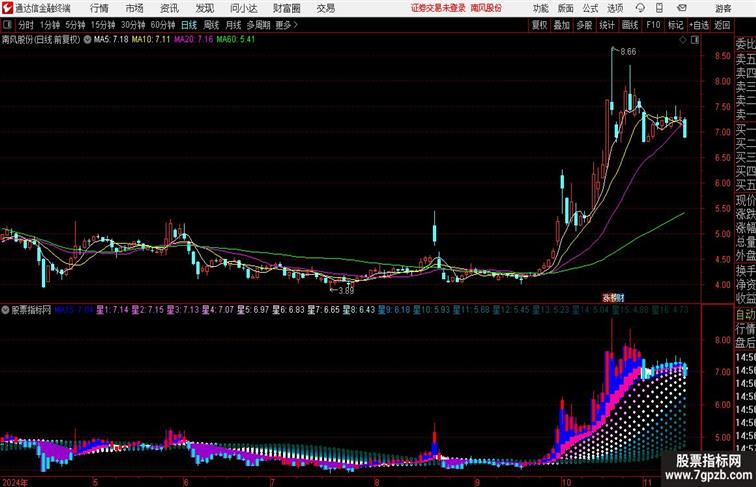This screenshot has width=756, height=487.
Task: Click the 星1: 7.14 indicator value
Action: pos(112,310)
